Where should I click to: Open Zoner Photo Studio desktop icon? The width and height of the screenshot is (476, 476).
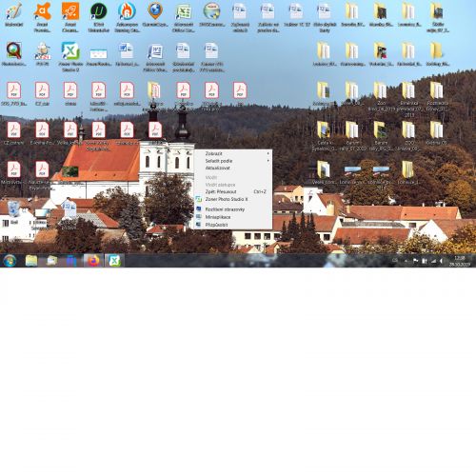70,56
